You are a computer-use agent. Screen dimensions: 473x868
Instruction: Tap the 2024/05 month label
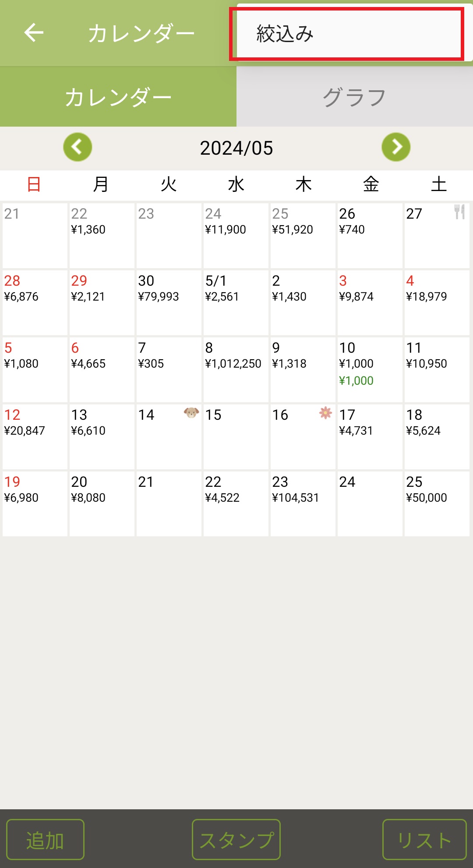(236, 148)
